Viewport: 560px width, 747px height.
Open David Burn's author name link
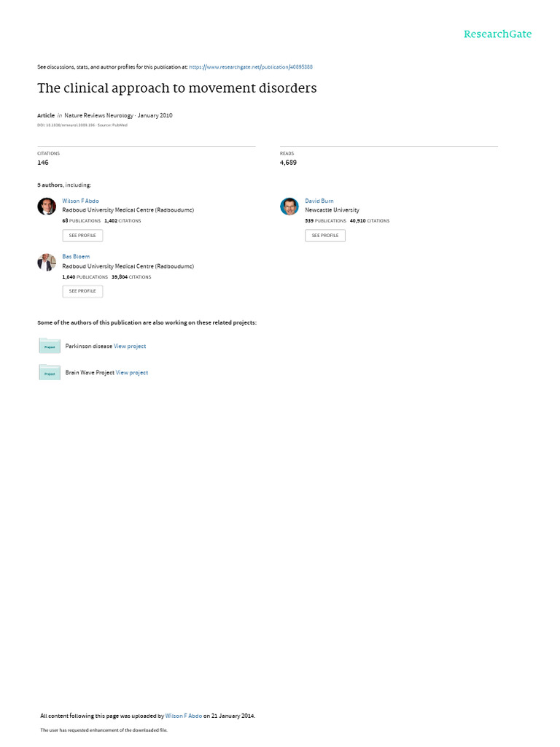click(319, 201)
